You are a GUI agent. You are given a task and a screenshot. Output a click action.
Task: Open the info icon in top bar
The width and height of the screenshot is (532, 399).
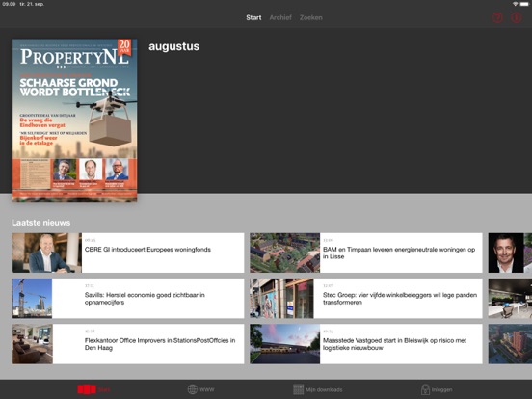517,17
